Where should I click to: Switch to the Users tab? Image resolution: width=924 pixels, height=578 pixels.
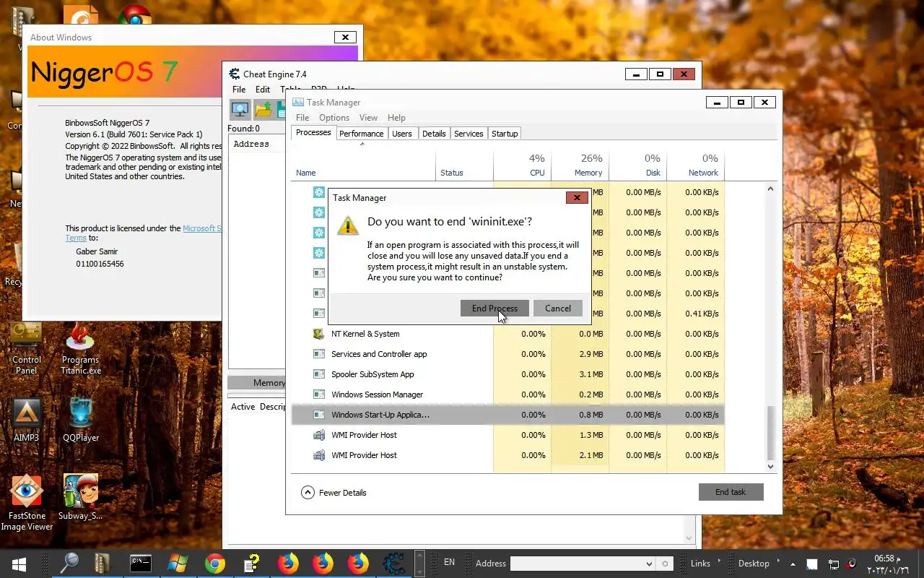click(402, 134)
